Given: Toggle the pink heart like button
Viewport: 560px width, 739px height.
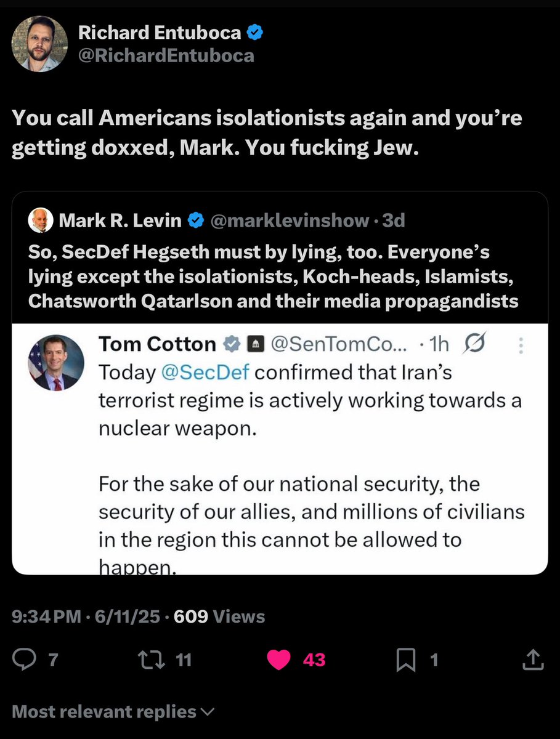Looking at the screenshot, I should coord(279,660).
